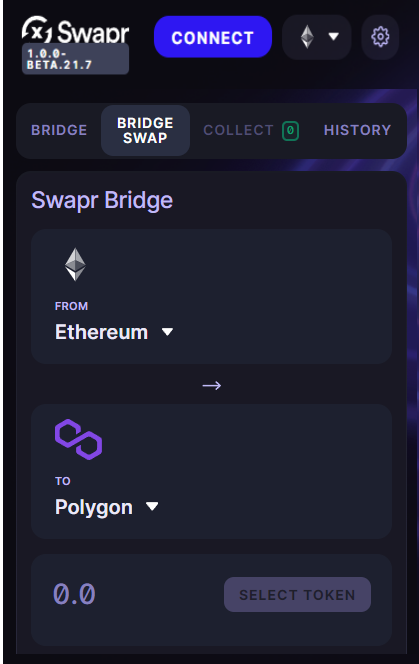Open settings via the gear icon

(x=380, y=37)
